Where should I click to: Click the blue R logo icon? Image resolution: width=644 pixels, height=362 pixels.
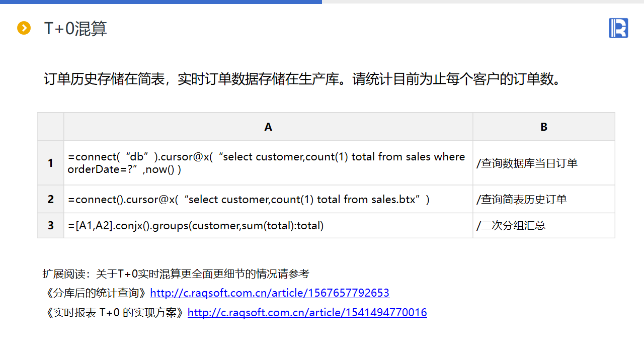click(x=618, y=28)
